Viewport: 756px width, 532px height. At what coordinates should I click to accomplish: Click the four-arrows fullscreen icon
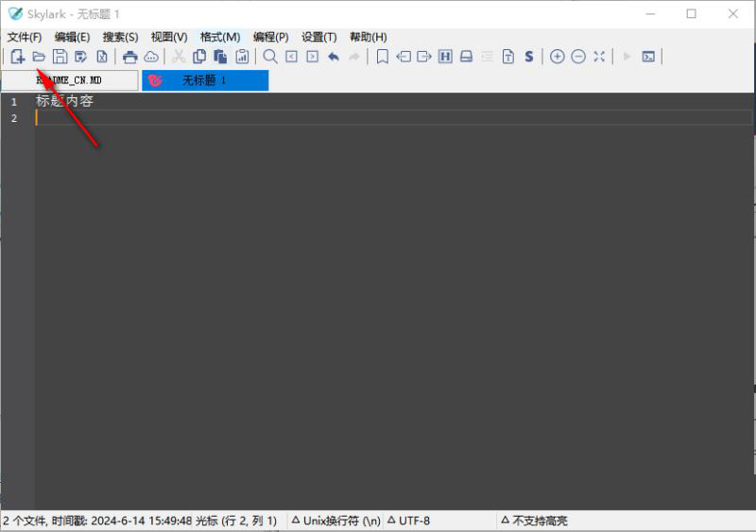point(599,57)
